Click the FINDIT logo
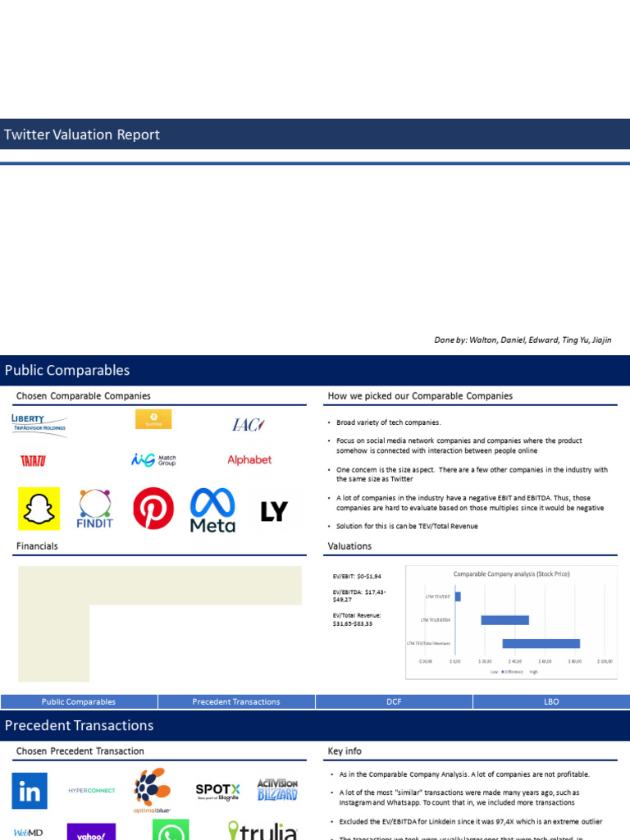 [94, 510]
